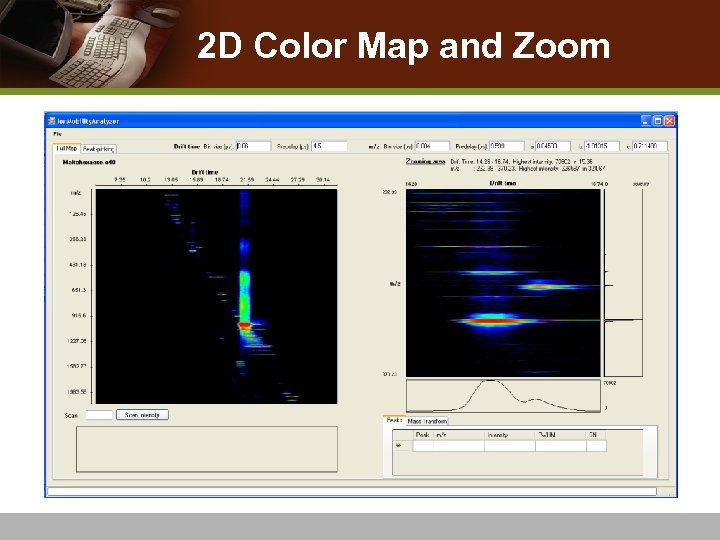Viewport: 720px width, 540px height.
Task: Click the IonMobilityAnalyzer title bar icon
Action: point(52,121)
